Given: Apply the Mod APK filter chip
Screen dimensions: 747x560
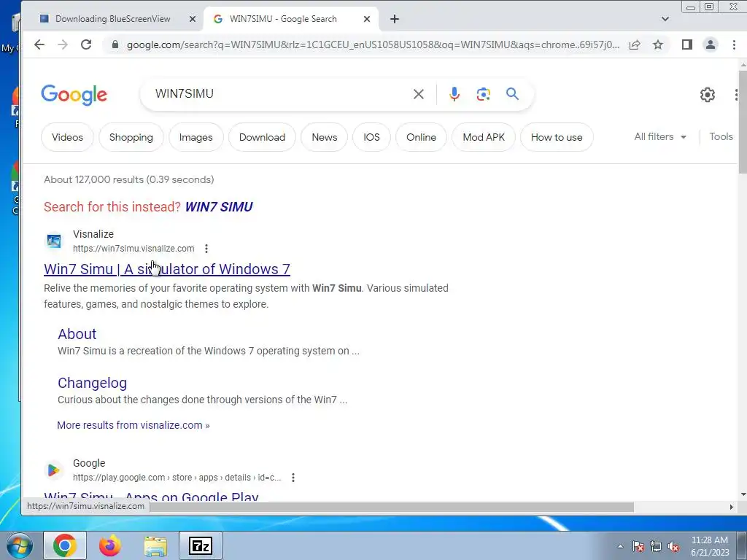Looking at the screenshot, I should (x=484, y=137).
